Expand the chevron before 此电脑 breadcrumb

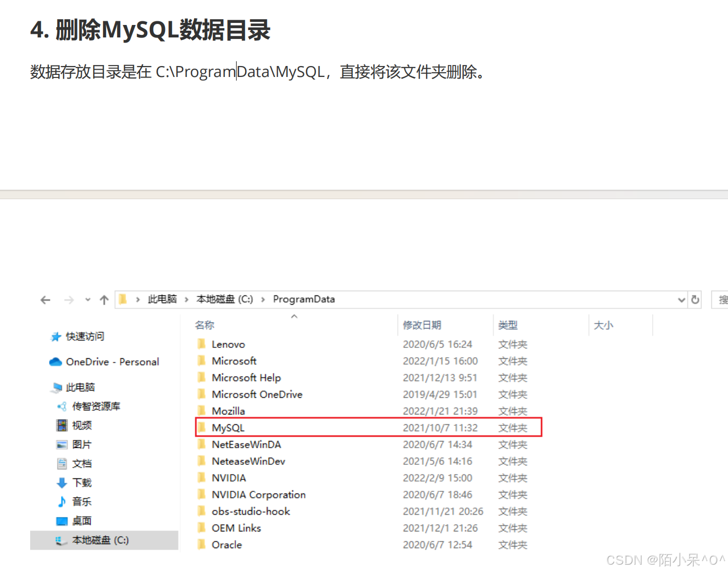point(138,300)
